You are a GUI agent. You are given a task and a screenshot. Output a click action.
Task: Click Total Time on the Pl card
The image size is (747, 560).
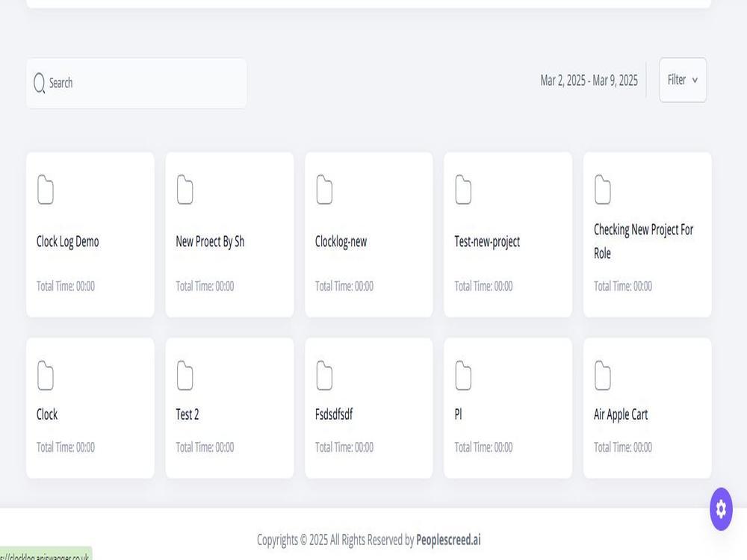(x=483, y=447)
